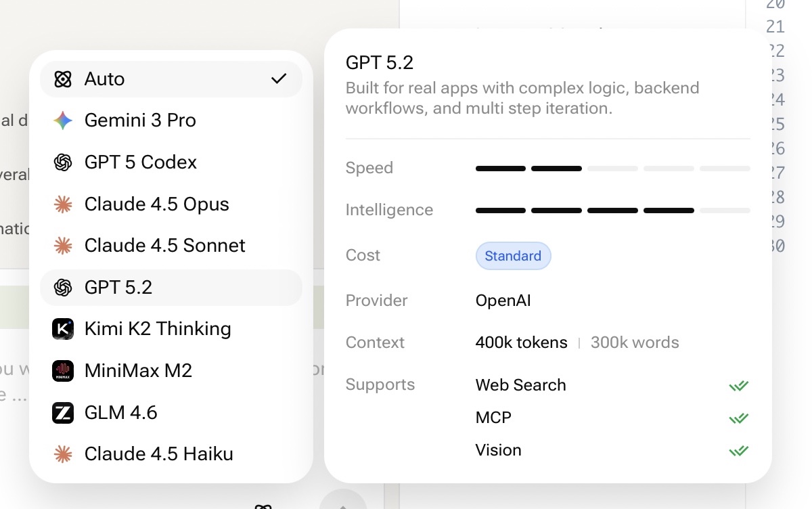The image size is (812, 509).
Task: Click the MiniMax M2 logo icon
Action: [63, 371]
